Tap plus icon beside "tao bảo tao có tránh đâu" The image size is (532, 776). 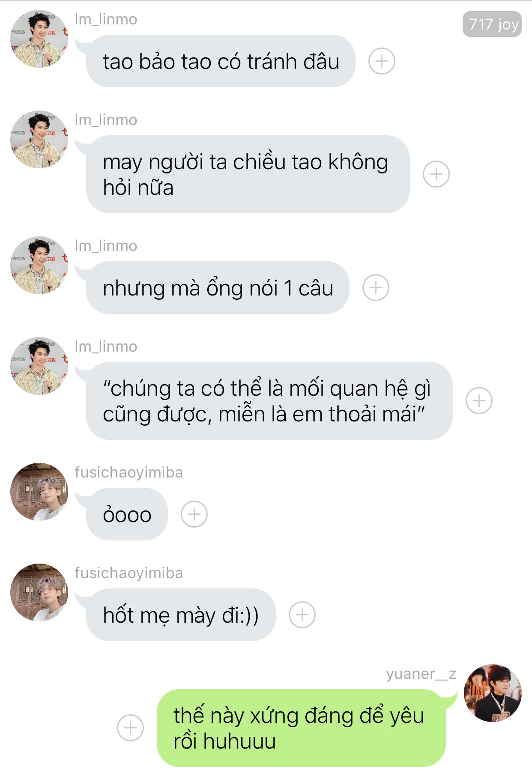point(382,61)
